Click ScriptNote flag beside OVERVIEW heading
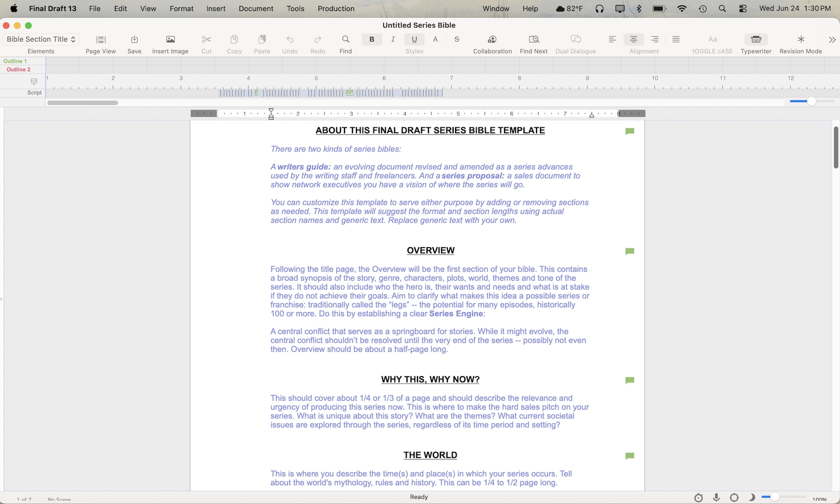 pos(629,251)
